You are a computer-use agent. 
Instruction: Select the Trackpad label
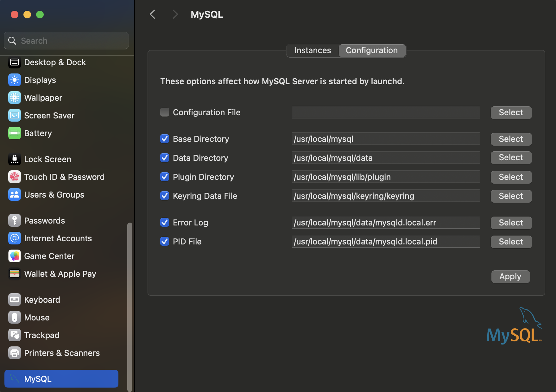[42, 335]
